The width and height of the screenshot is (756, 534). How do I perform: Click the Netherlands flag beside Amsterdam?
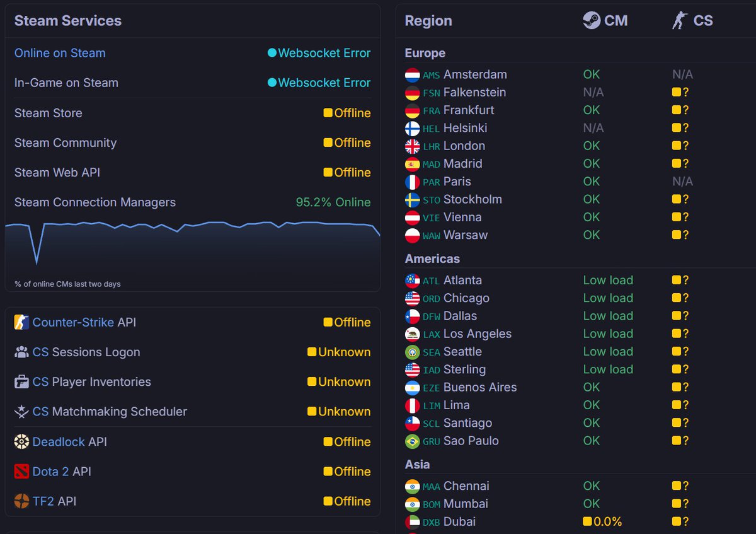pyautogui.click(x=413, y=75)
